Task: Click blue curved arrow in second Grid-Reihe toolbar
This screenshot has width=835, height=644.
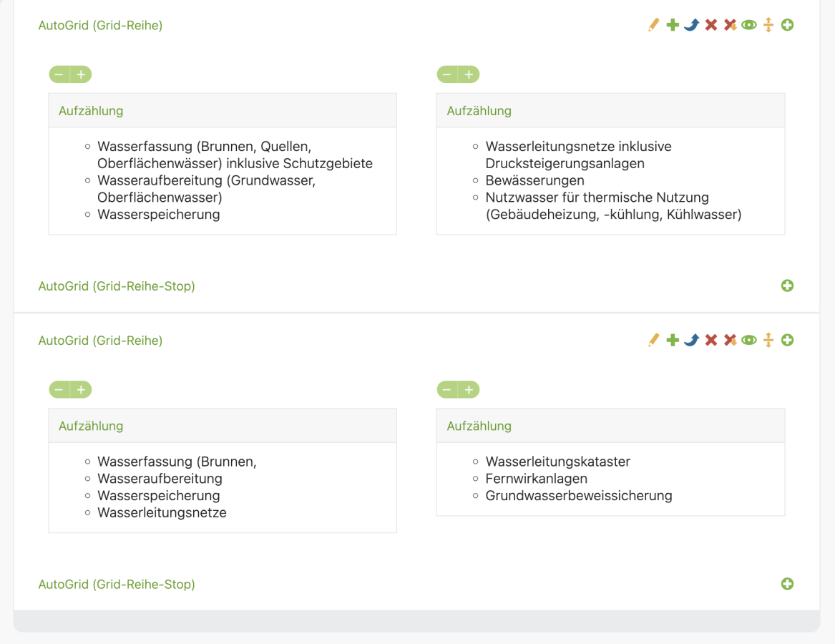Action: (x=691, y=341)
